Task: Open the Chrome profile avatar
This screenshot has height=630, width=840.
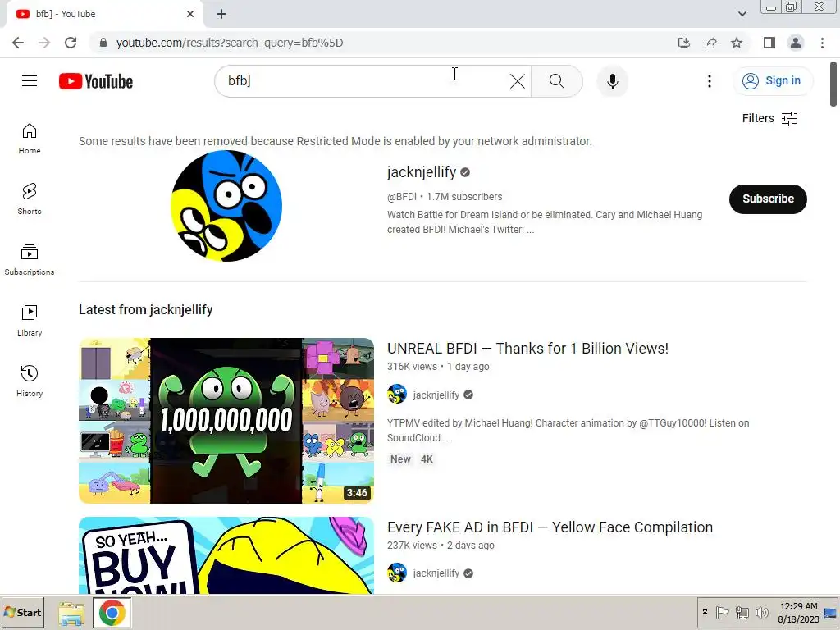Action: pyautogui.click(x=796, y=43)
